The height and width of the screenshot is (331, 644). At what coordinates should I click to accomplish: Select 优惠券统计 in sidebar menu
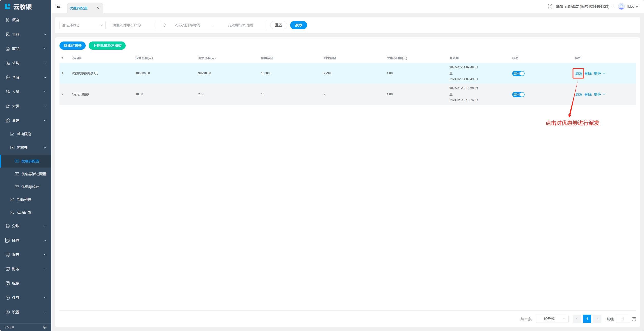[x=30, y=187]
